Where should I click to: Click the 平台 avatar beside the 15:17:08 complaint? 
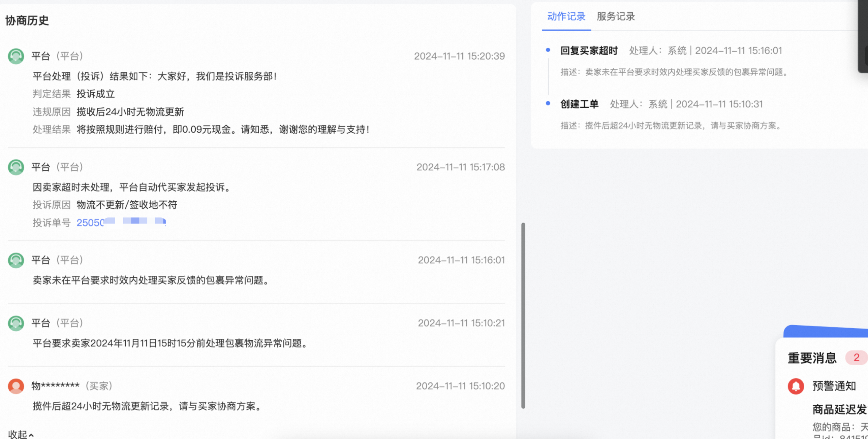pyautogui.click(x=15, y=167)
